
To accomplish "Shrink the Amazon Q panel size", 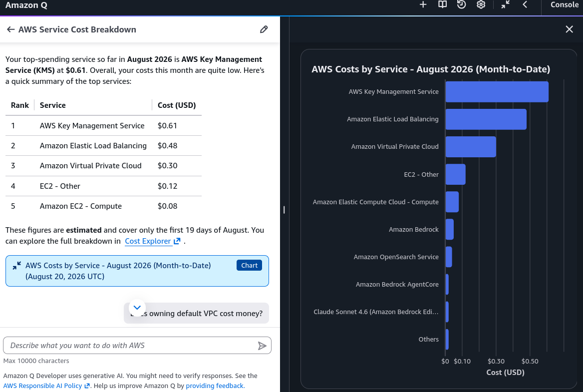I will point(505,4).
